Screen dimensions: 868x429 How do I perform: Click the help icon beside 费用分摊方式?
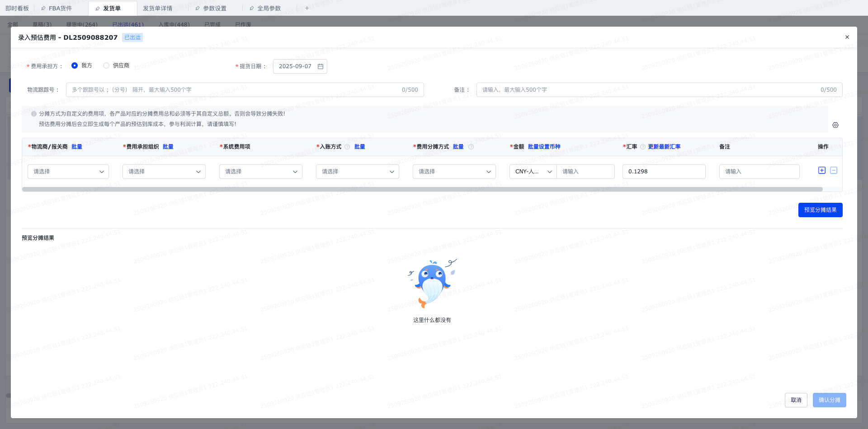(471, 147)
